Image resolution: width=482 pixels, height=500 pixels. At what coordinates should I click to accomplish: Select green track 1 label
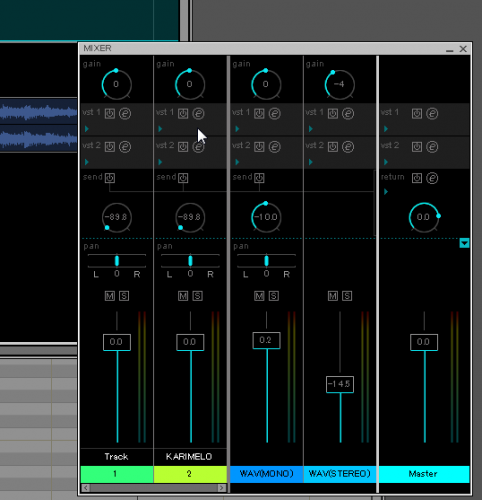coord(117,474)
